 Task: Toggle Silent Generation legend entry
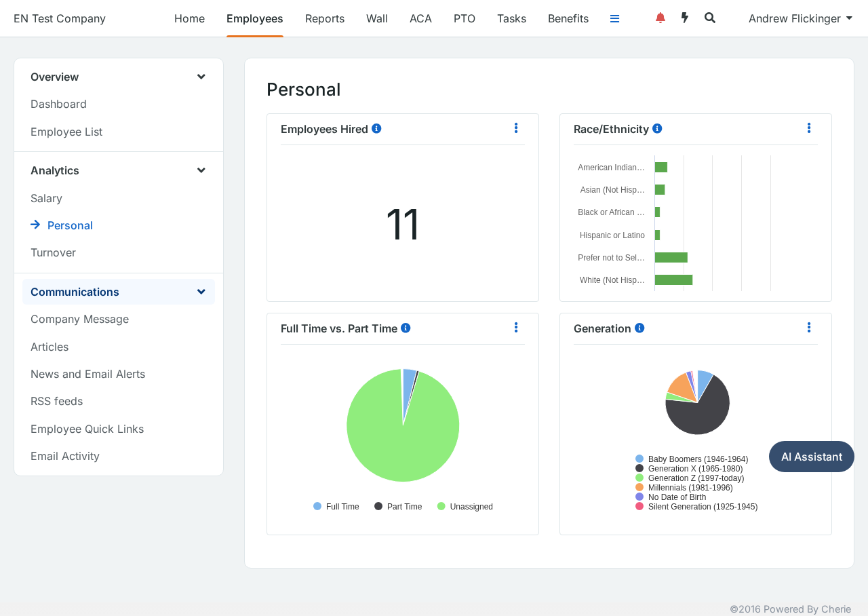click(x=696, y=507)
